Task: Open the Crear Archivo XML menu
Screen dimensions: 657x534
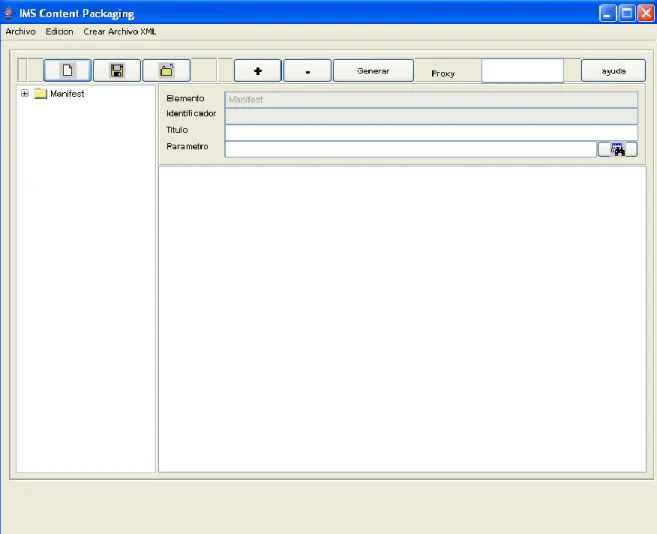Action: (x=119, y=31)
